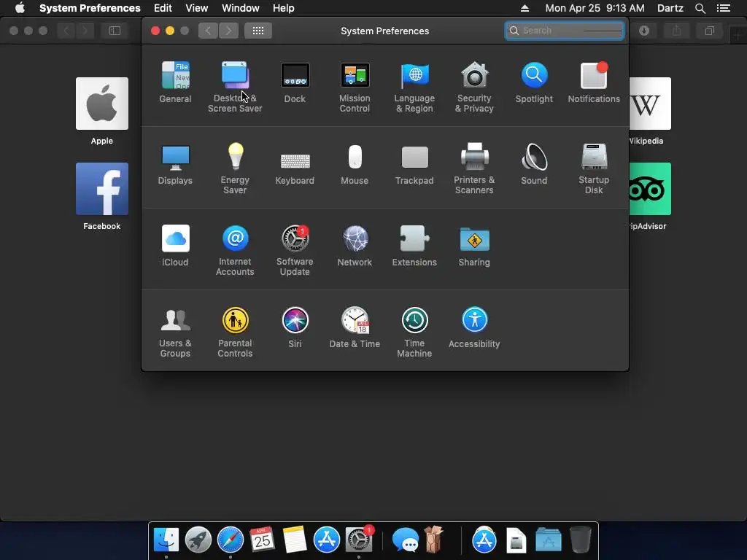
Task: Click the back arrow in System Preferences
Action: point(208,31)
